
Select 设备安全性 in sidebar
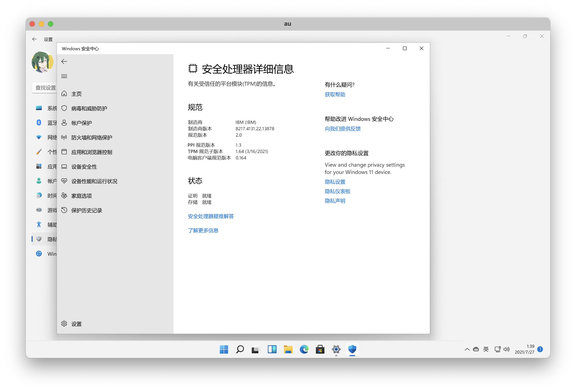[84, 167]
